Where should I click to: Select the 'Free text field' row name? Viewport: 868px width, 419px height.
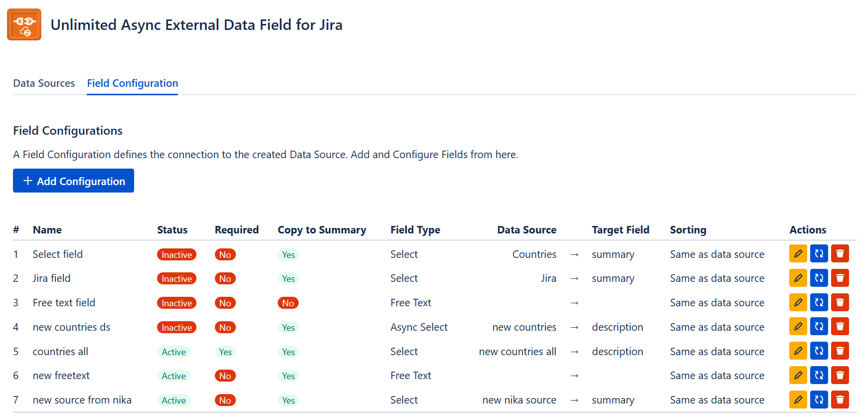pos(64,303)
